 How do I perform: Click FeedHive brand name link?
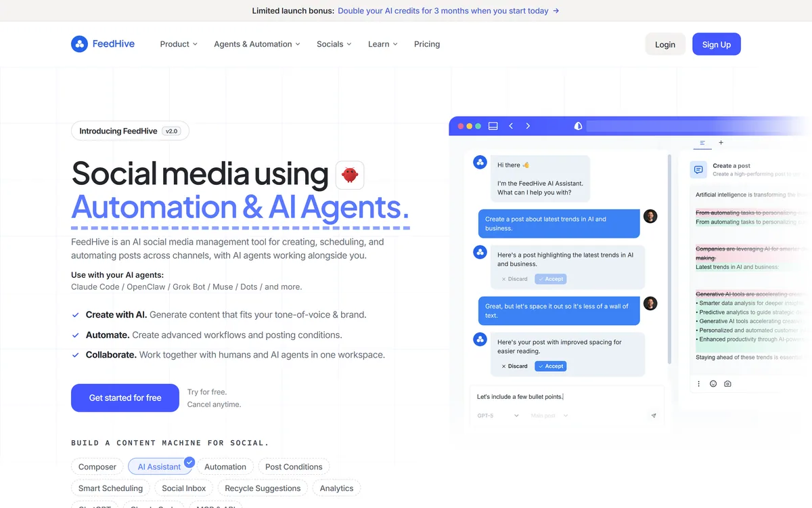pyautogui.click(x=114, y=44)
